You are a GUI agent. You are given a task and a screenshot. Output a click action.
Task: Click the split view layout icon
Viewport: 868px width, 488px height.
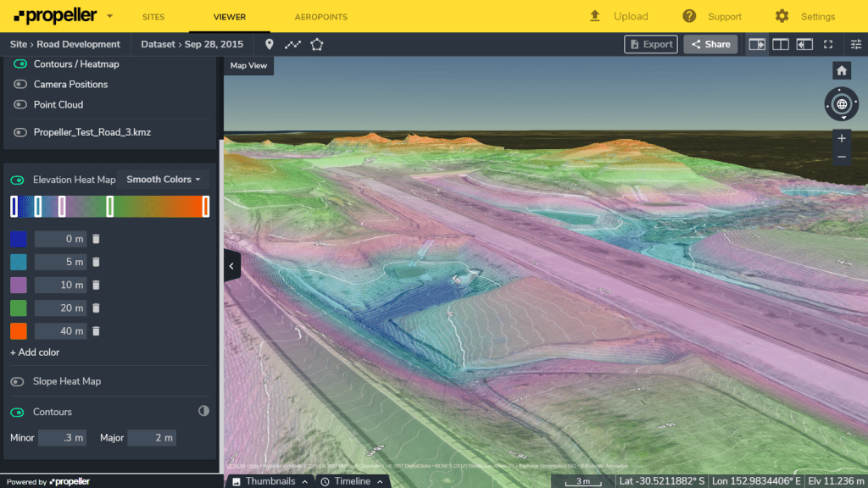[781, 44]
